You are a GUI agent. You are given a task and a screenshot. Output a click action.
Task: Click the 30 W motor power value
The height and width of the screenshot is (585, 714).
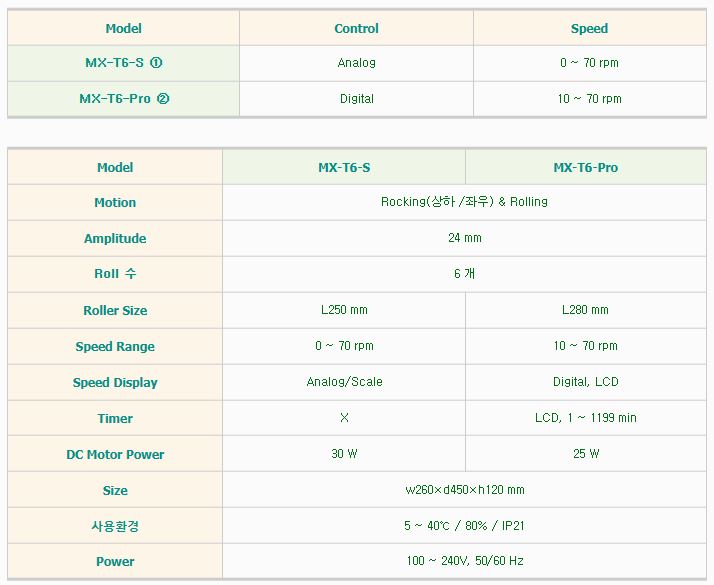click(344, 454)
